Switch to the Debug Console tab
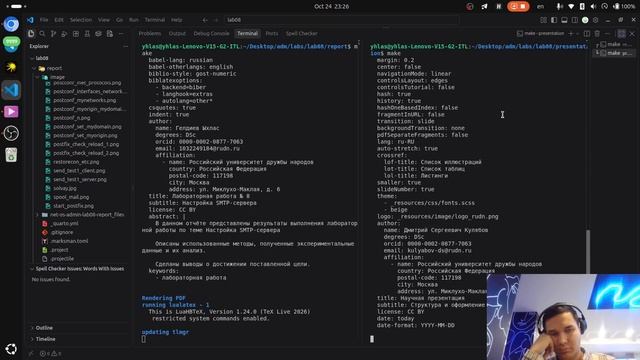The width and height of the screenshot is (640, 360). point(211,33)
